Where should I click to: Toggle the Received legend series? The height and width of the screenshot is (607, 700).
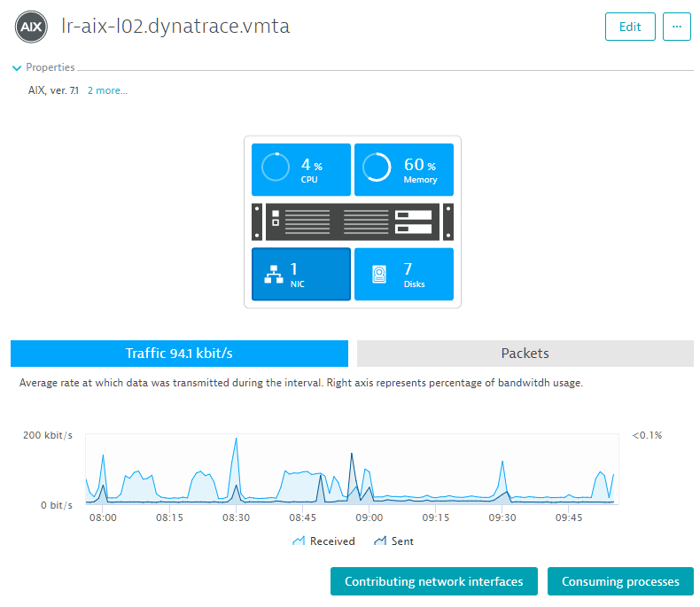(323, 541)
